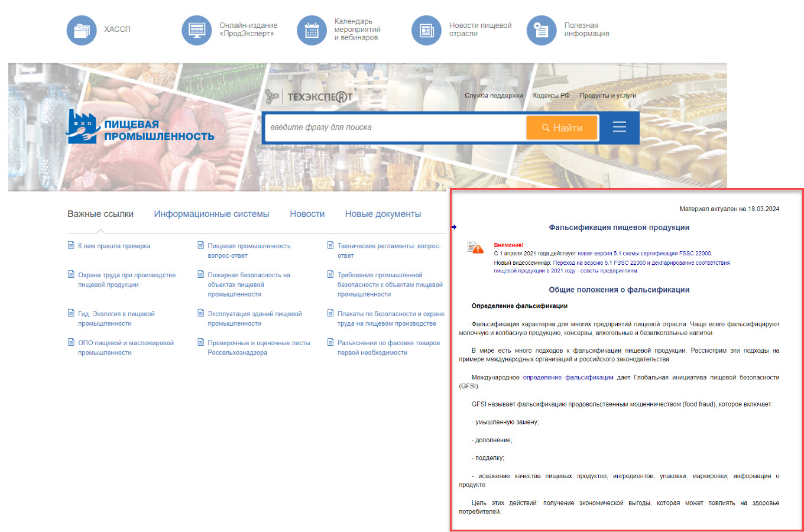Focus the search phrase input field
Image resolution: width=804 pixels, height=532 pixels.
point(395,128)
